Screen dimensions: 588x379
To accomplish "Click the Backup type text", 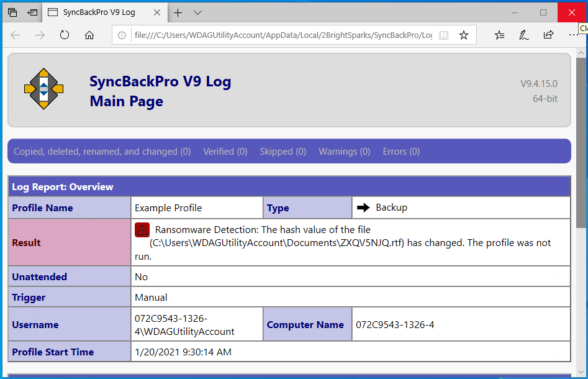I will [392, 208].
